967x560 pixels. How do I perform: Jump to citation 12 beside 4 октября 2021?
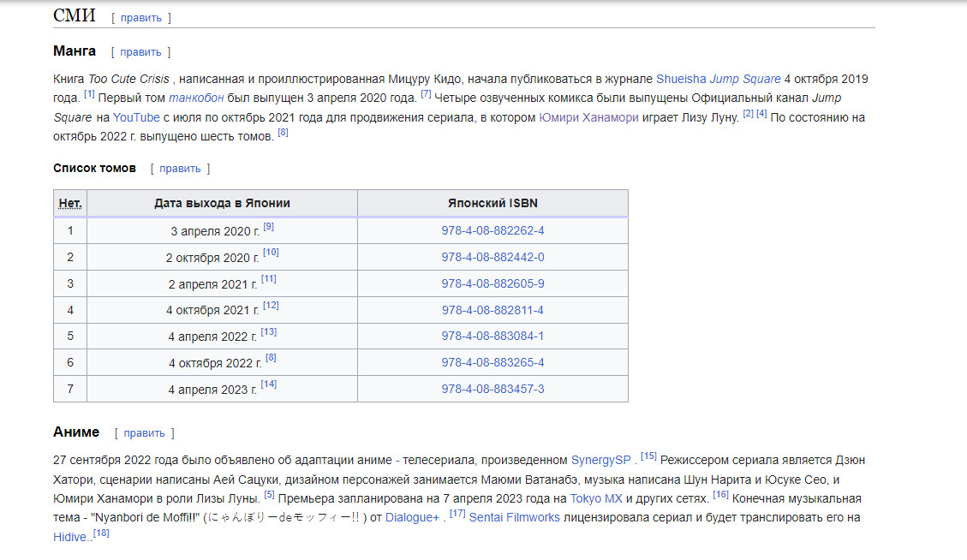tap(271, 306)
